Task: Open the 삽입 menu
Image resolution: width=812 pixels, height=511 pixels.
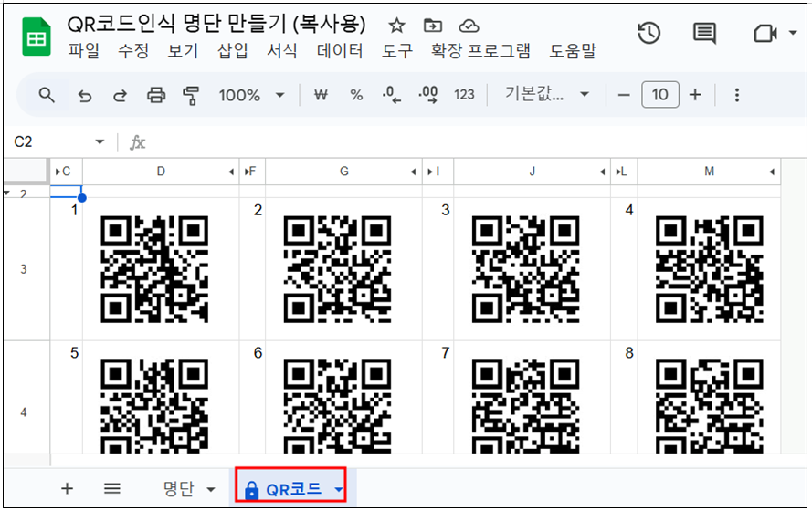Action: click(x=233, y=51)
